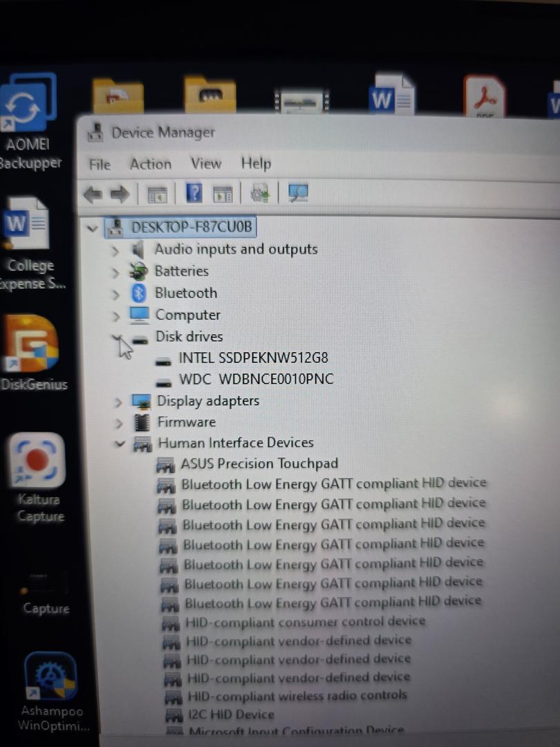Click the Computer monitor category icon
This screenshot has height=747, width=560.
pyautogui.click(x=139, y=315)
